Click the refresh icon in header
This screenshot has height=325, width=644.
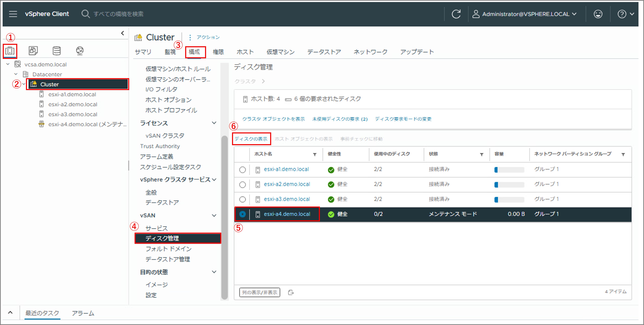pos(456,14)
